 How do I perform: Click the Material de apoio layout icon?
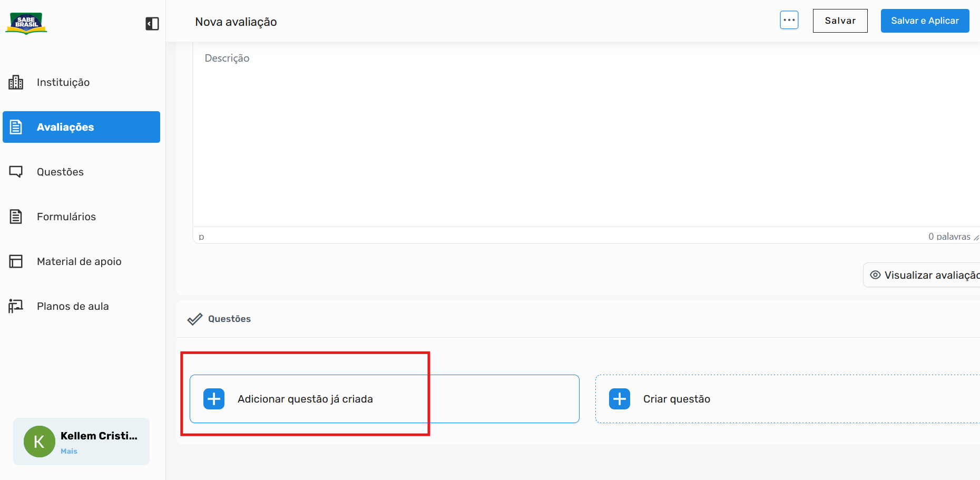pos(16,261)
